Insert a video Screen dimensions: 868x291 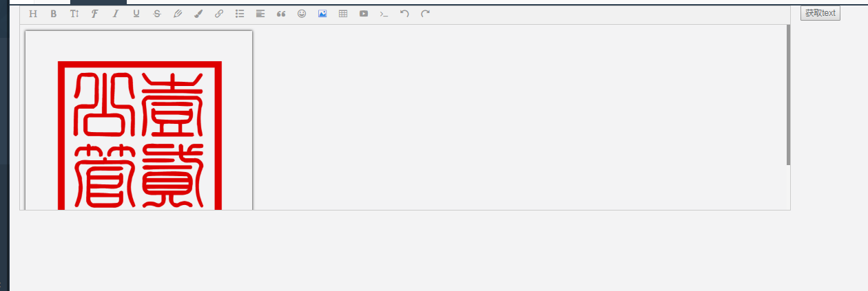tap(364, 14)
